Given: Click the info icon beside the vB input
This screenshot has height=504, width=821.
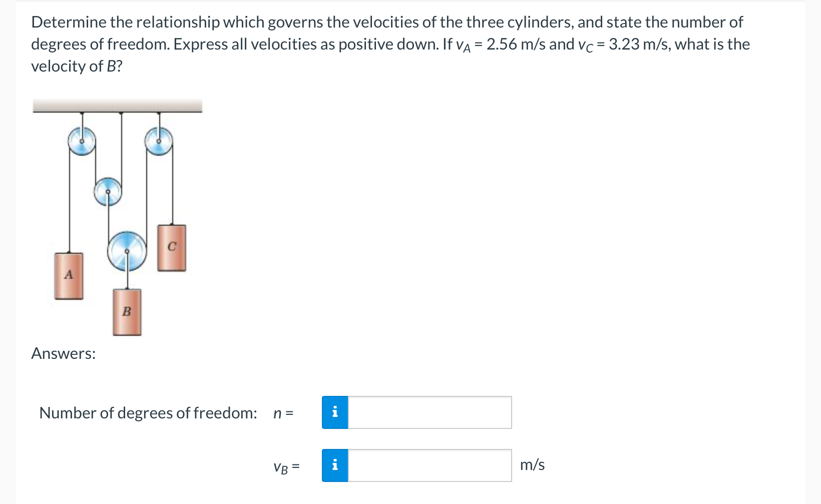Looking at the screenshot, I should [x=335, y=465].
